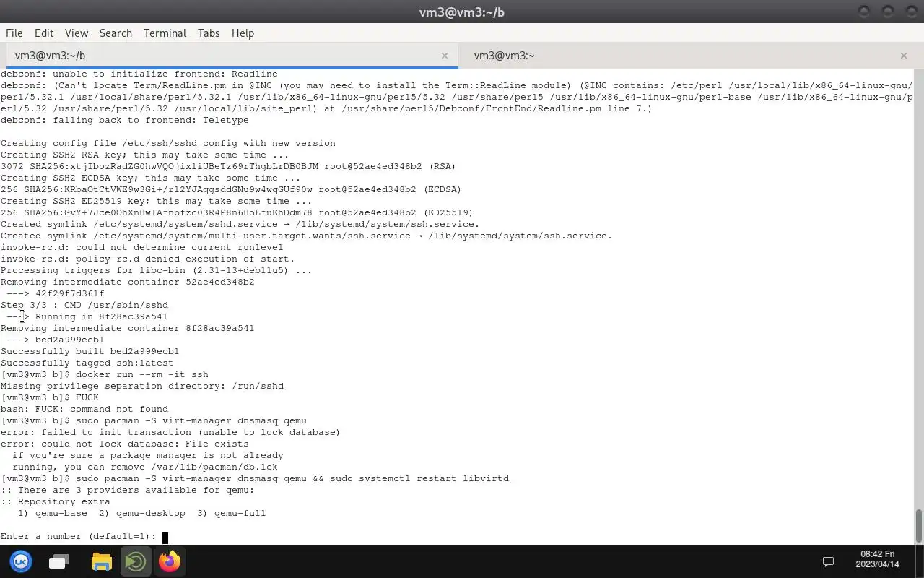Click the ':: Repository extra' line
The image size is (924, 578).
(x=56, y=501)
